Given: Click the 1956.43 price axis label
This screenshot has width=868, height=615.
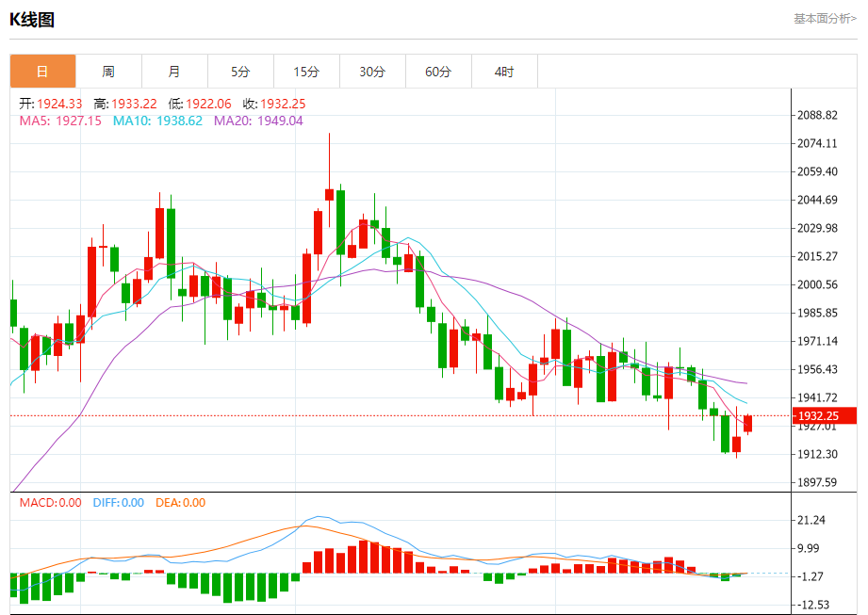Looking at the screenshot, I should pyautogui.click(x=817, y=369).
